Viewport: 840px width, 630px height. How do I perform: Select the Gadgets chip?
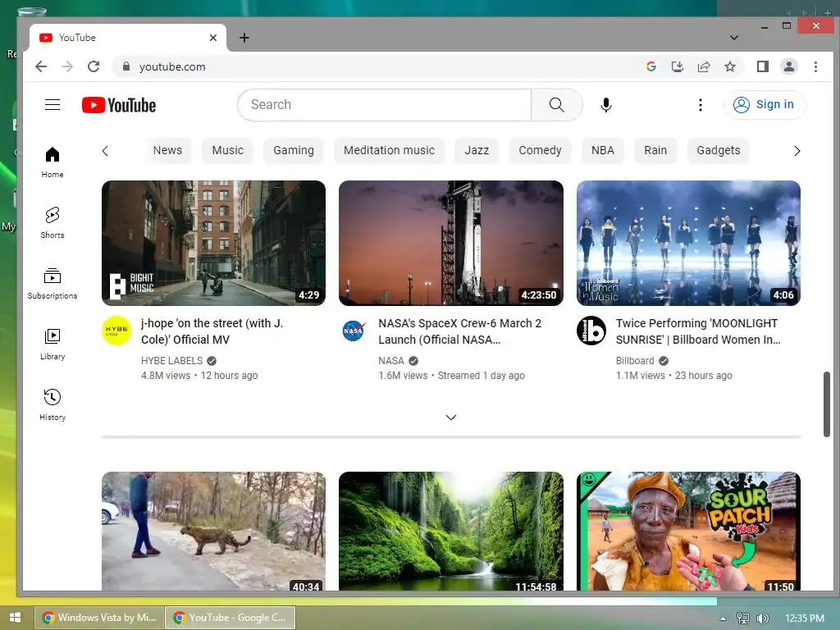click(719, 151)
